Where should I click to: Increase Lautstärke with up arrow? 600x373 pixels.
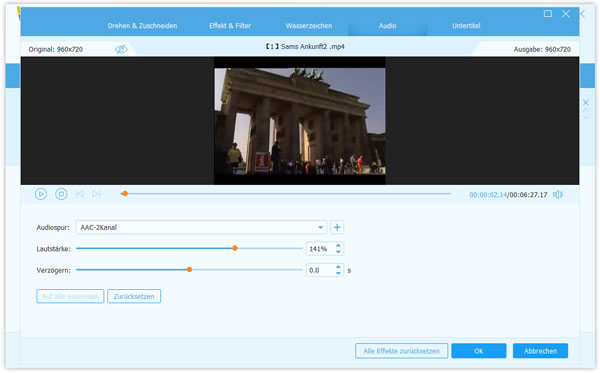338,246
